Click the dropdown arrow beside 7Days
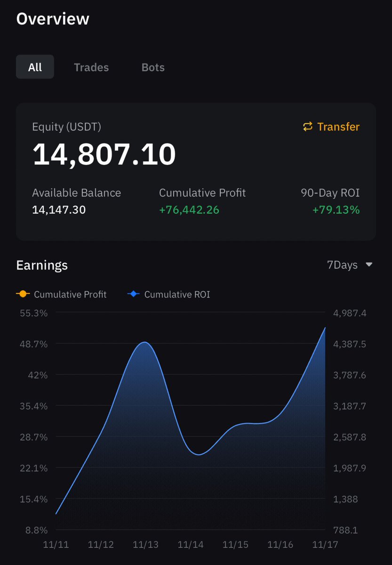Image resolution: width=392 pixels, height=565 pixels. (x=369, y=265)
